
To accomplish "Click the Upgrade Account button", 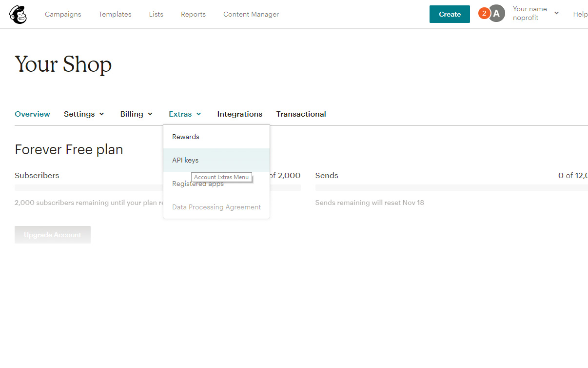I will [x=53, y=235].
